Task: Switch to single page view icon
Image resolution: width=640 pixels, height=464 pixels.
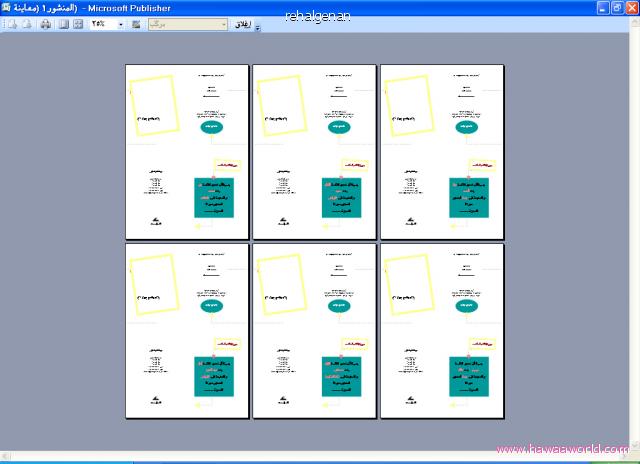Action: point(63,23)
